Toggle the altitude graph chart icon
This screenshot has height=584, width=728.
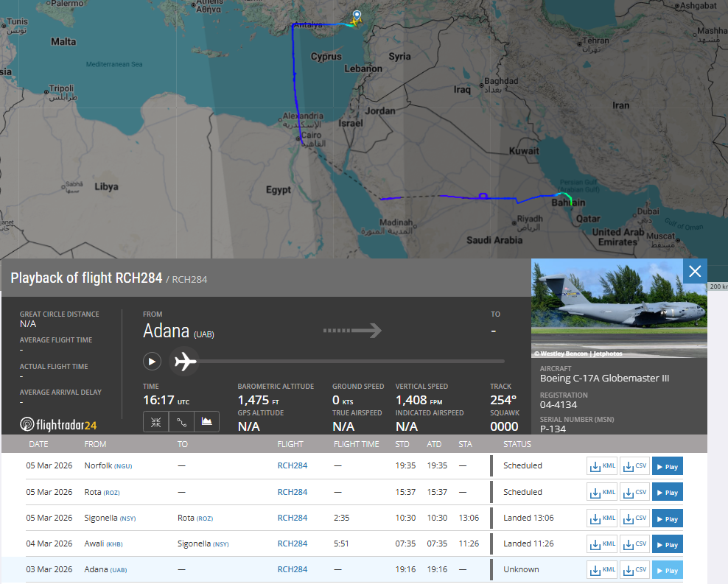(207, 422)
